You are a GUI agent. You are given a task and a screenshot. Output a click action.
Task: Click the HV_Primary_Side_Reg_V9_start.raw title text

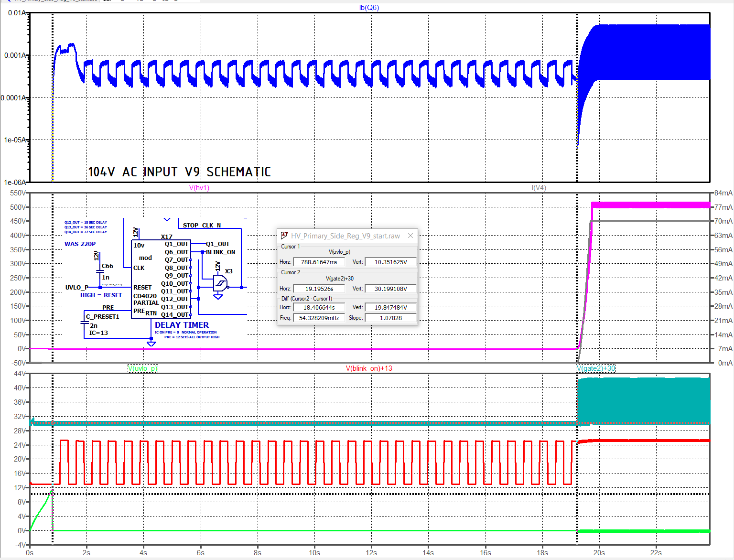coord(345,236)
